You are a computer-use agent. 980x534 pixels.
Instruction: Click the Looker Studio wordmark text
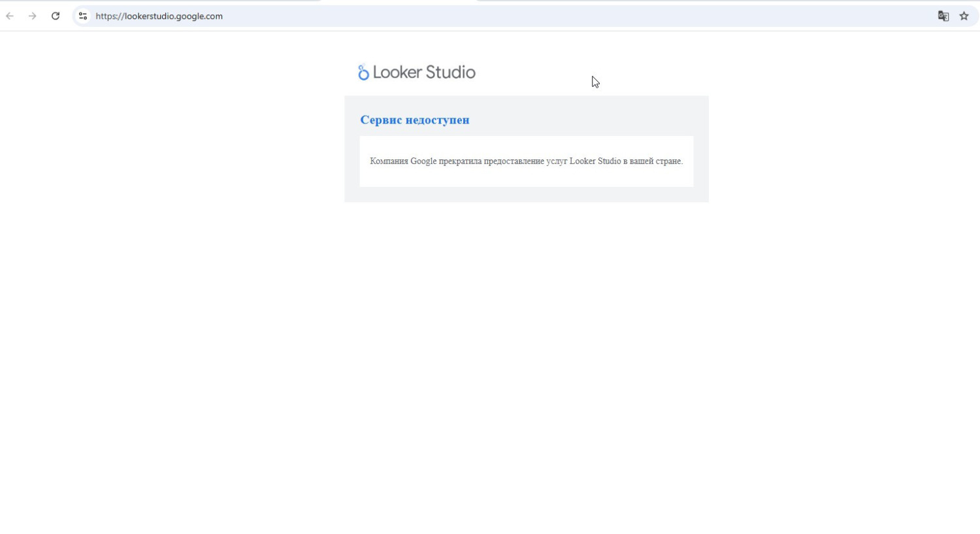click(x=424, y=73)
